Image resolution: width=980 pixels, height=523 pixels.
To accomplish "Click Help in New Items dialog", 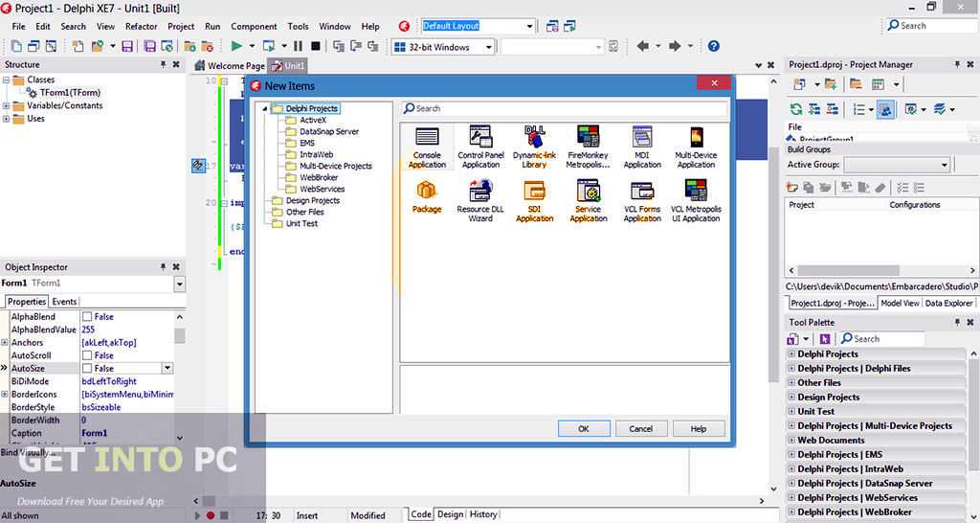I will coord(699,429).
